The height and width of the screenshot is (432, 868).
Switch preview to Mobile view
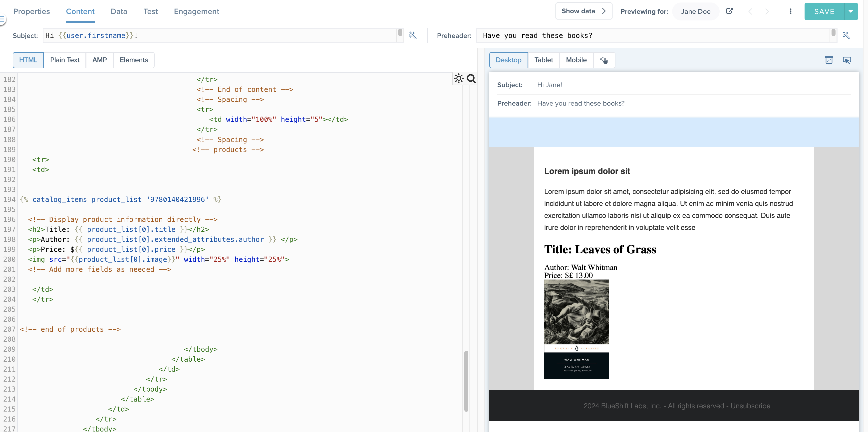tap(576, 60)
